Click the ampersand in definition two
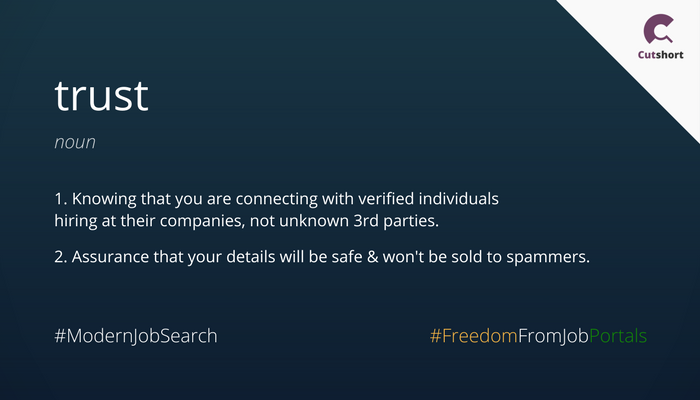This screenshot has height=400, width=700. click(x=372, y=257)
